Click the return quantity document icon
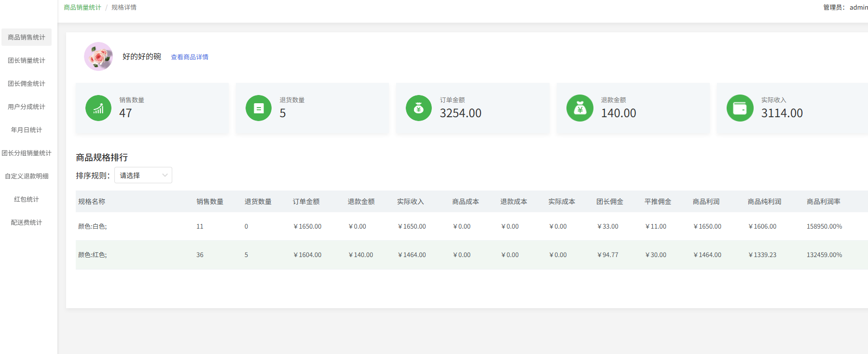 (259, 108)
